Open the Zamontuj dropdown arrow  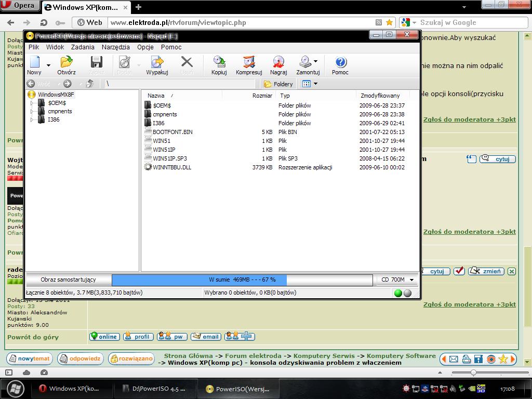tap(315, 61)
